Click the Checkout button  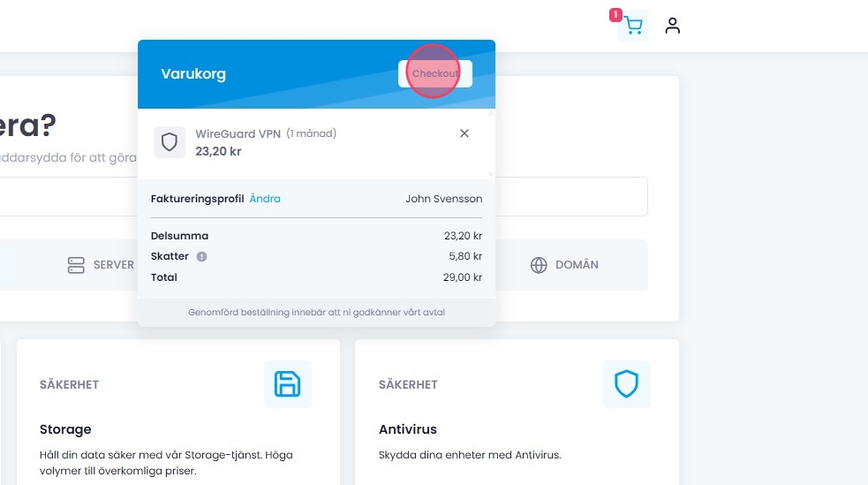[x=435, y=73]
